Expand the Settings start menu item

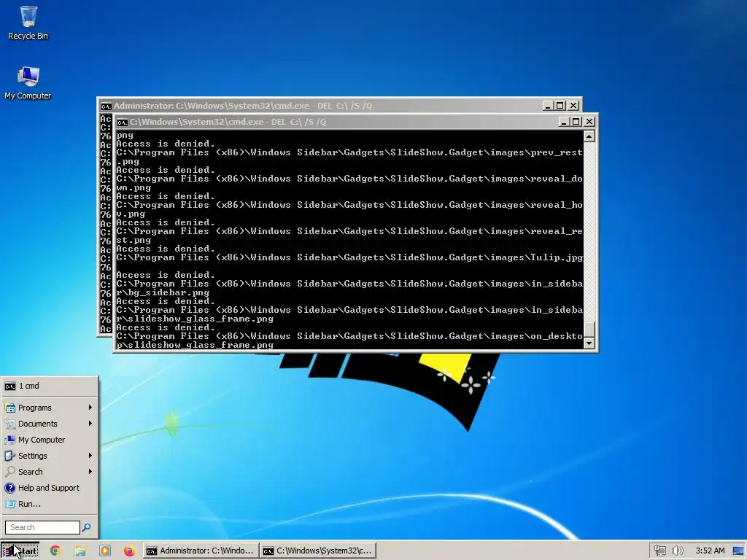click(50, 456)
